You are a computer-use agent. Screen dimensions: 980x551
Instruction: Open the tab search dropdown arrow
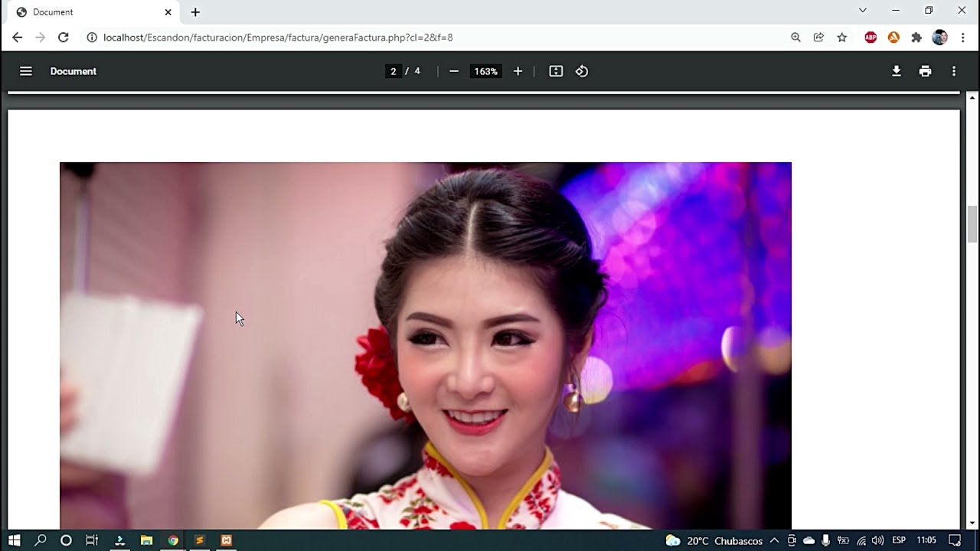click(863, 11)
